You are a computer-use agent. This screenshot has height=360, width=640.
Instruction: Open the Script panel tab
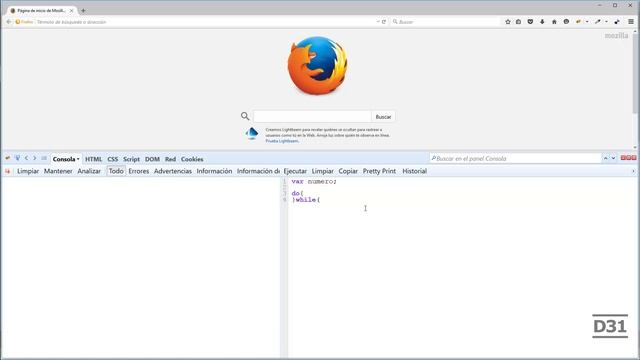click(x=131, y=159)
